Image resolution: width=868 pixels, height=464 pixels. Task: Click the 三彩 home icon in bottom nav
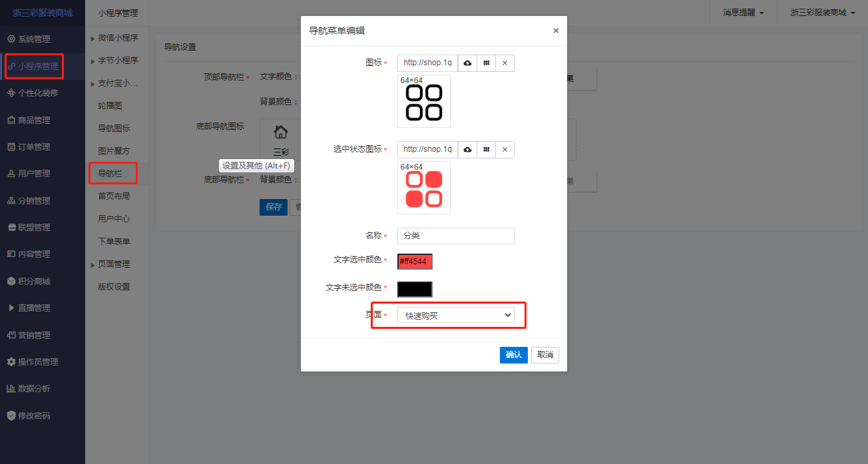[281, 132]
